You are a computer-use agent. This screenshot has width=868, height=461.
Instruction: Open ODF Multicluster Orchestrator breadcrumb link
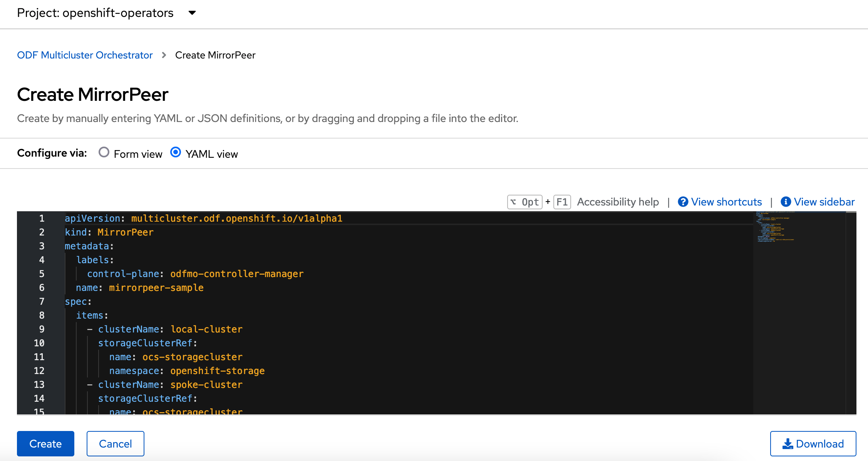pyautogui.click(x=85, y=55)
